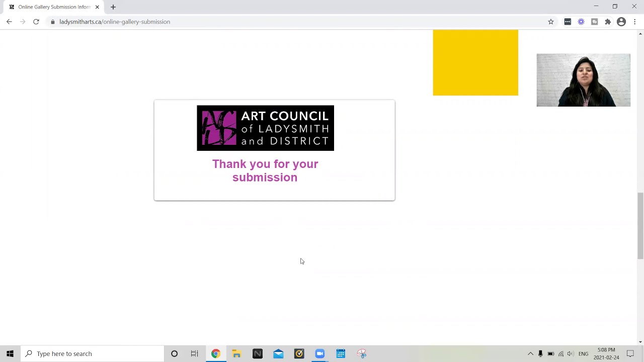The height and width of the screenshot is (362, 644).
Task: Click the microphone tray icon
Action: pos(540,353)
